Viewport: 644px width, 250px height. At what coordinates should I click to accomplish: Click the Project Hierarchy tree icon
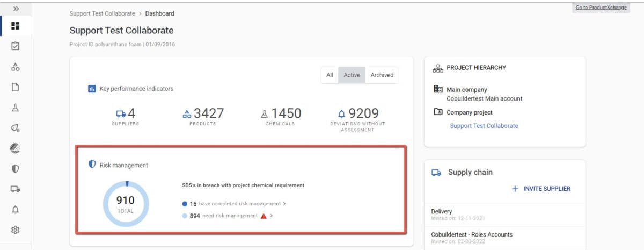438,68
